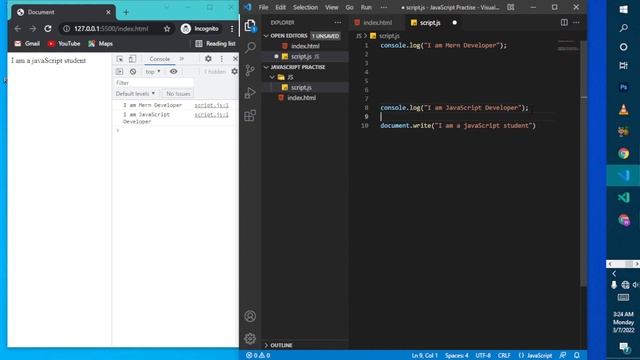
Task: Open script.js:1 link beside Mern Developer log
Action: coord(211,105)
